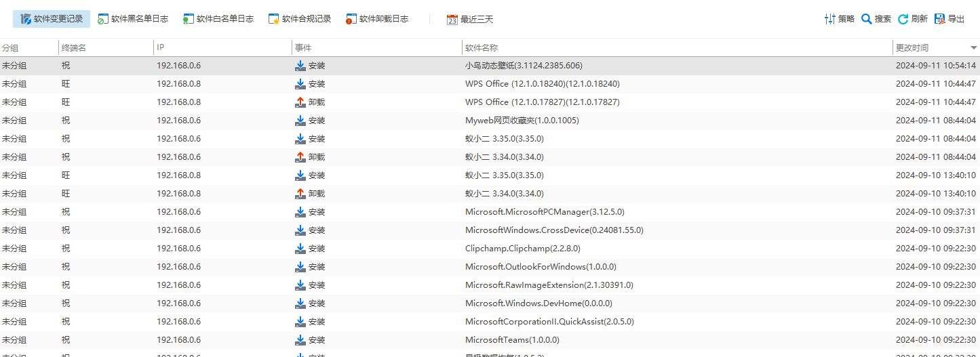Open the 软件变更记录 tab
980x357 pixels.
52,19
